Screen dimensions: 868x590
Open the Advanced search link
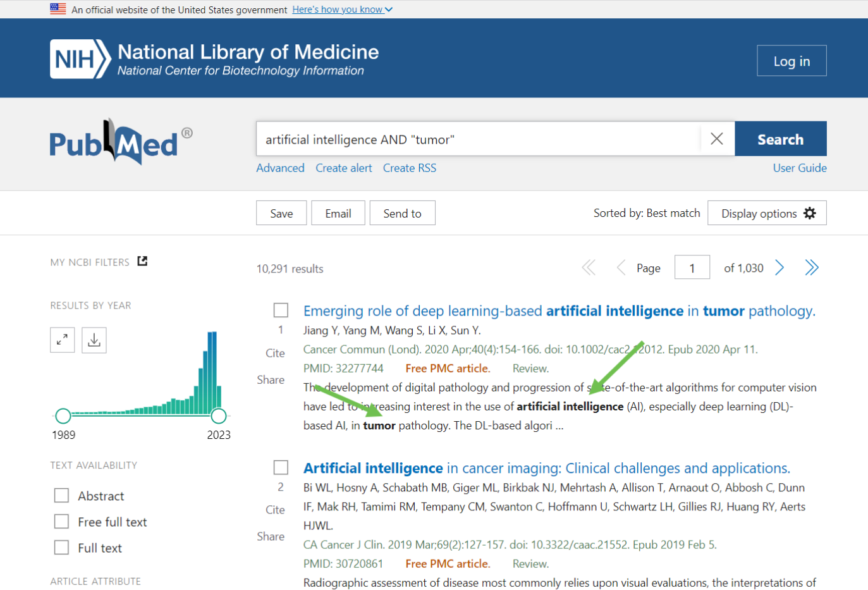point(280,168)
